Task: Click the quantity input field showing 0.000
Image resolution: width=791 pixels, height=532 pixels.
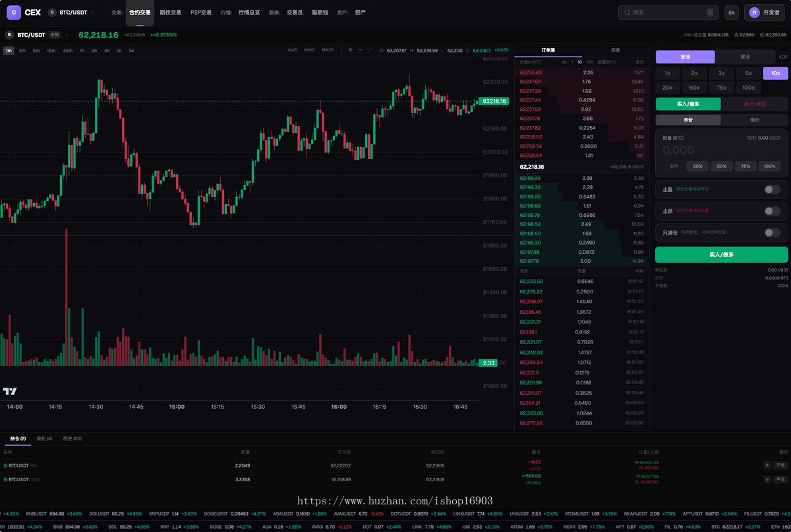Action: [x=722, y=150]
